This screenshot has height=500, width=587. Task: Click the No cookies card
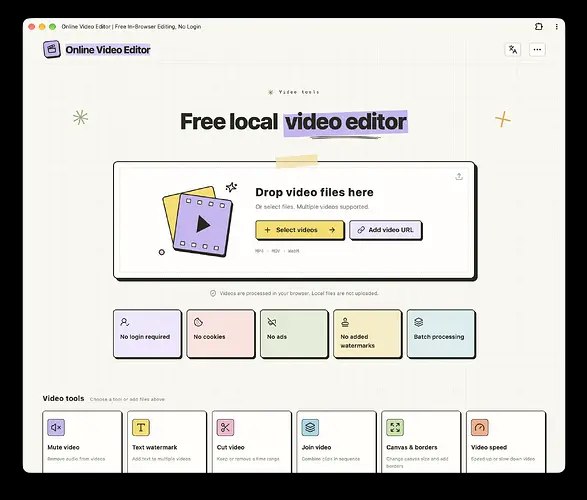pyautogui.click(x=221, y=334)
